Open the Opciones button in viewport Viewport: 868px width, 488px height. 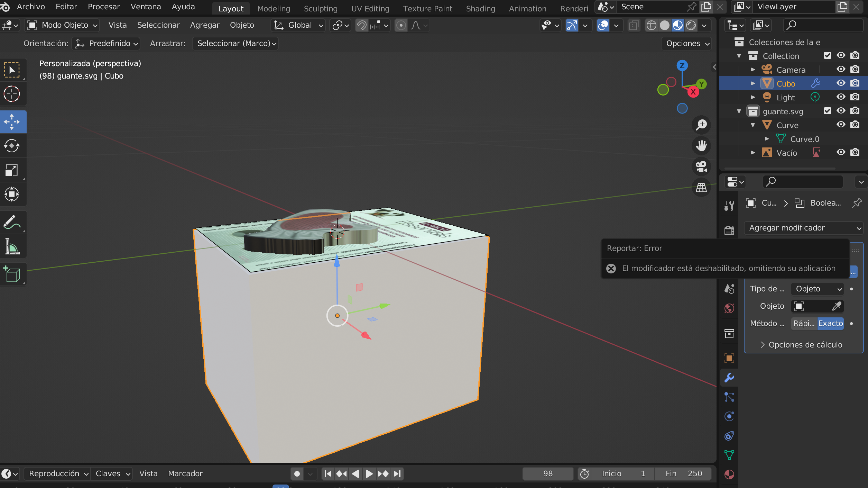[x=687, y=43]
